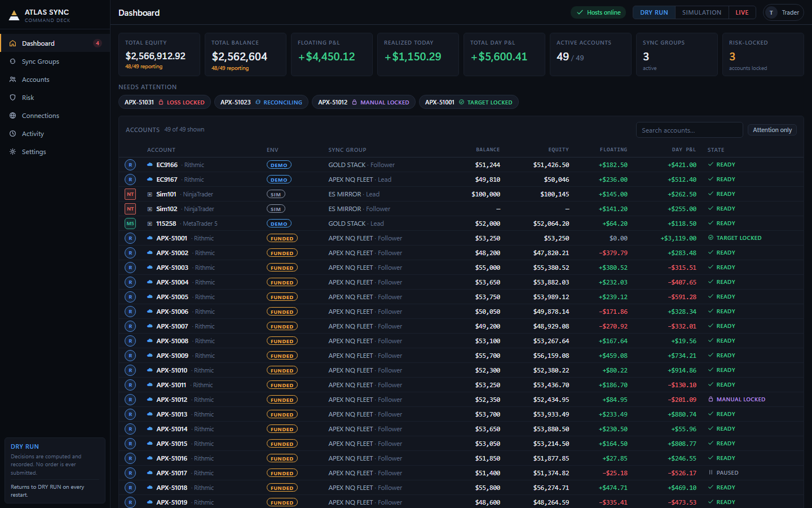Click the Sync Groups summary card
Viewport: 812px width, 508px height.
(x=677, y=54)
